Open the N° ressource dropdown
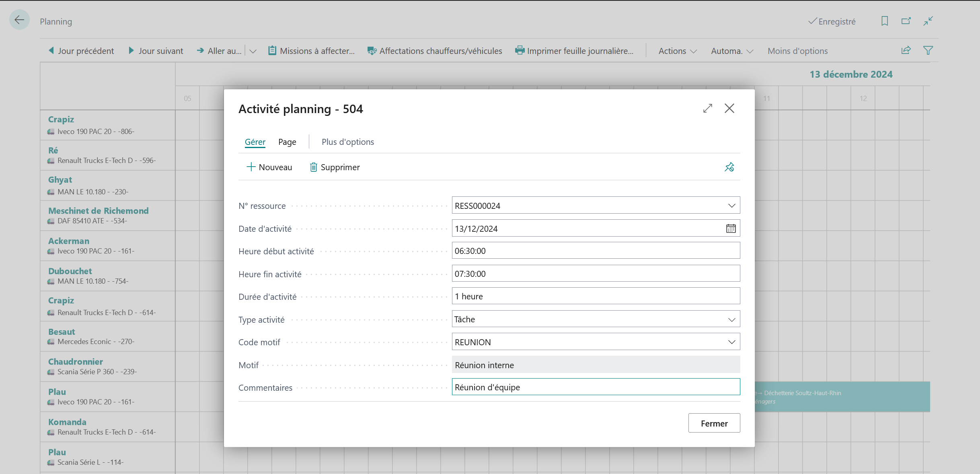 pos(731,206)
